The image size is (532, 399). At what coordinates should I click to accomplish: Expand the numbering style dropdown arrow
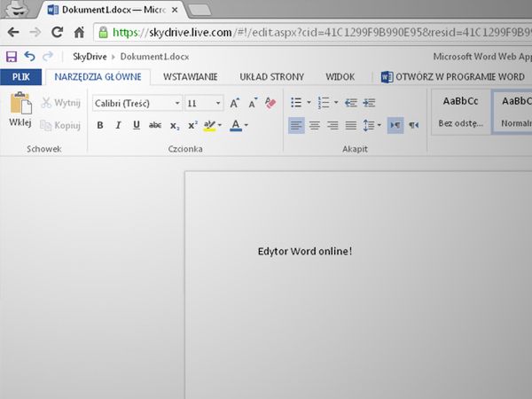tap(336, 103)
